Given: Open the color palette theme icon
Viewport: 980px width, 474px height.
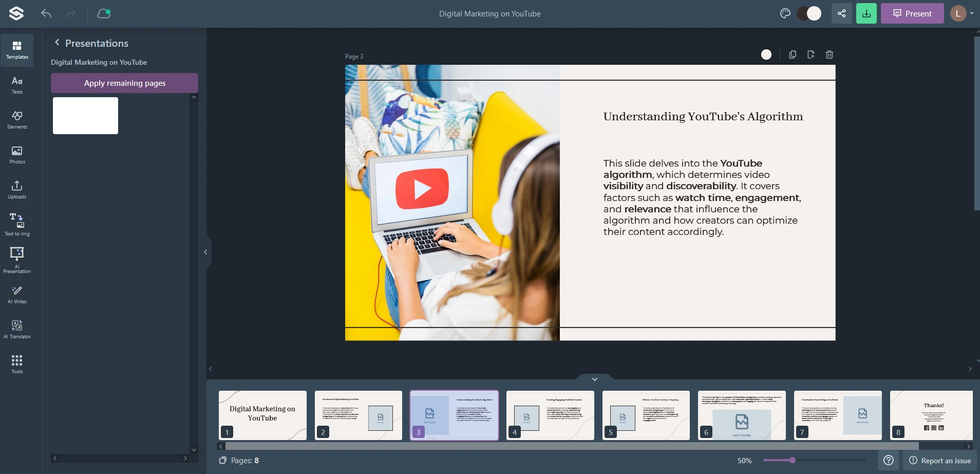Looking at the screenshot, I should (785, 13).
